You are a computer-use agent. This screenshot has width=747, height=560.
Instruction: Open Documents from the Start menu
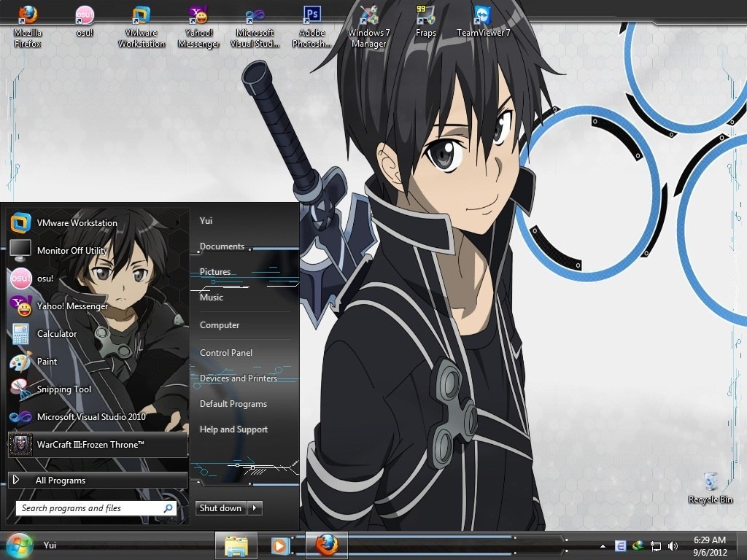point(222,246)
